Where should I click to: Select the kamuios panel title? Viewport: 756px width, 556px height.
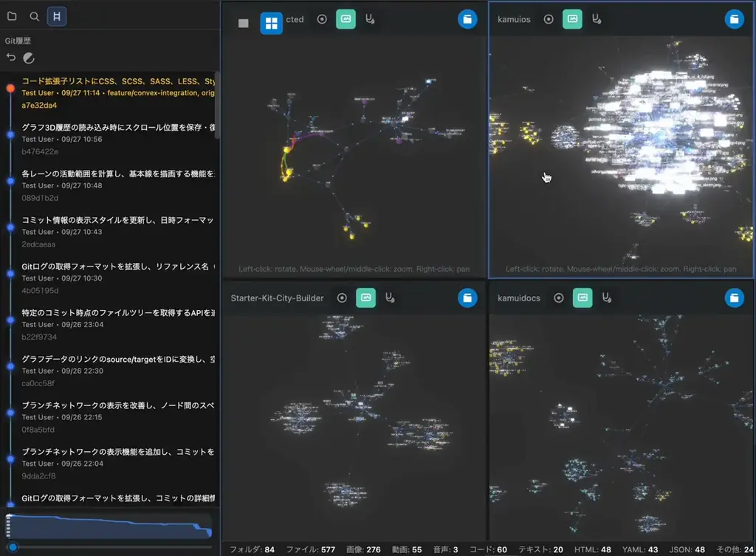click(514, 19)
